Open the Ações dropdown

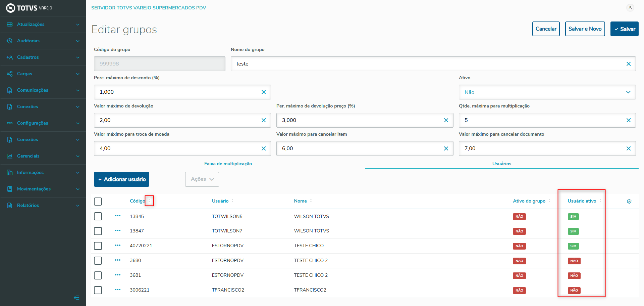[202, 179]
